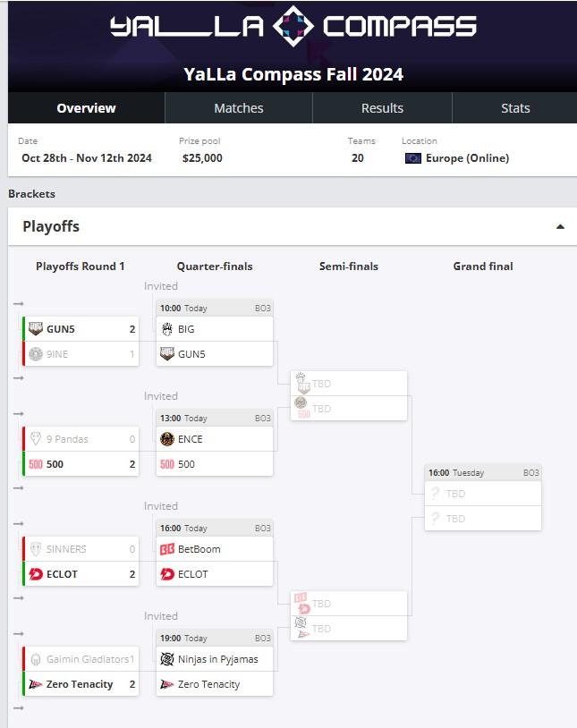The height and width of the screenshot is (728, 577).
Task: Click ECLOT logo in Playoffs Round 1
Action: click(x=36, y=574)
